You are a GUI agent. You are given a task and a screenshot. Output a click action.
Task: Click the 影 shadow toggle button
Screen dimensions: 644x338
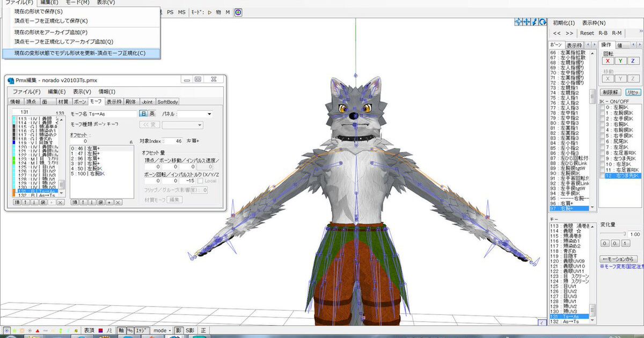[179, 330]
